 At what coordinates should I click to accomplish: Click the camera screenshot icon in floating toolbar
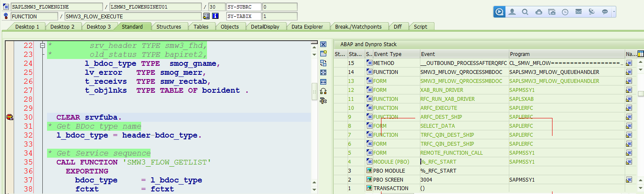(x=552, y=12)
